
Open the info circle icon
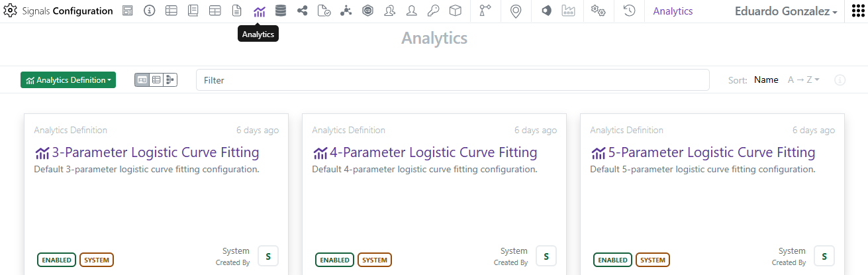pyautogui.click(x=150, y=11)
